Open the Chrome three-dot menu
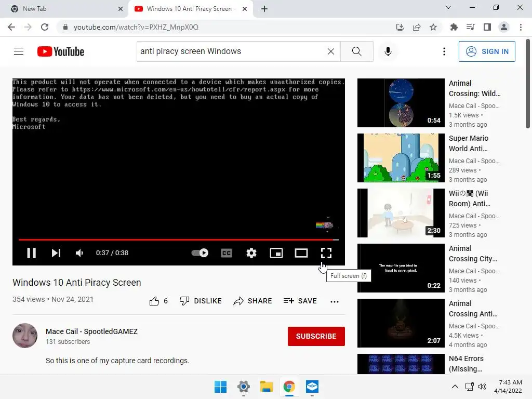The width and height of the screenshot is (532, 399). 521,27
